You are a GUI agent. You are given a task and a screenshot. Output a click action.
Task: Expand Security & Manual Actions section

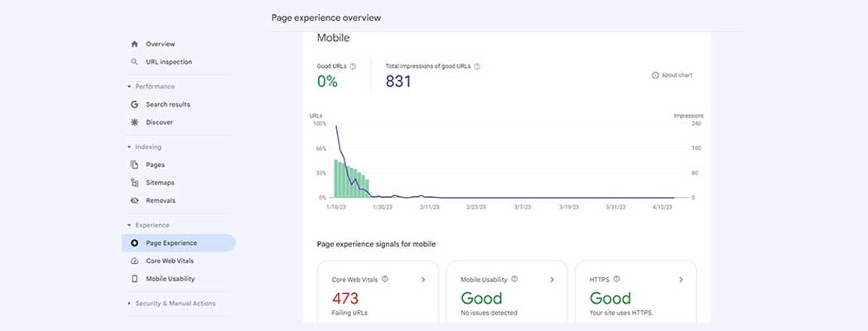pyautogui.click(x=129, y=304)
